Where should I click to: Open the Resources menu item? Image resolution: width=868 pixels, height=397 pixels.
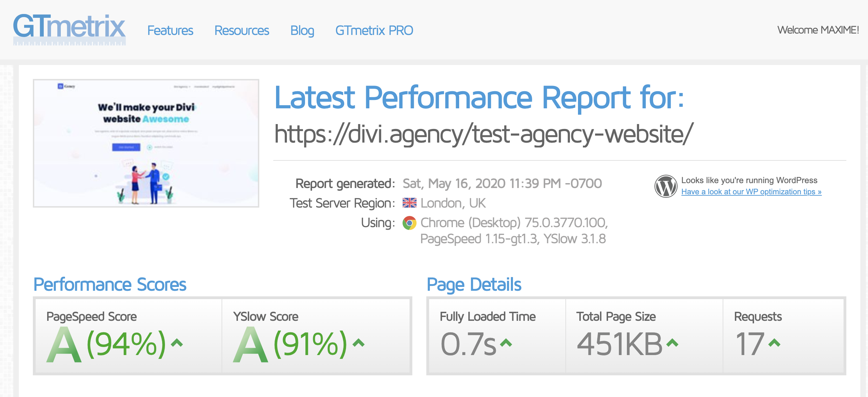(x=242, y=30)
